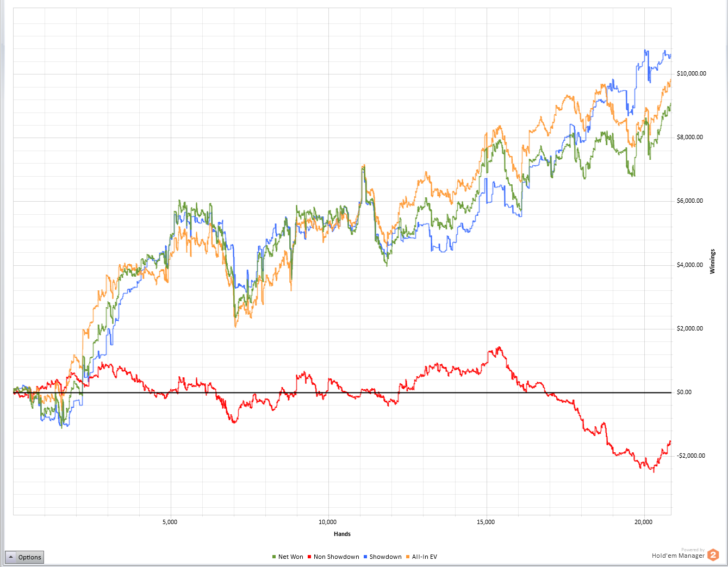Image resolution: width=728 pixels, height=567 pixels.
Task: Click the "Hold'em Manager" brand text
Action: point(678,556)
